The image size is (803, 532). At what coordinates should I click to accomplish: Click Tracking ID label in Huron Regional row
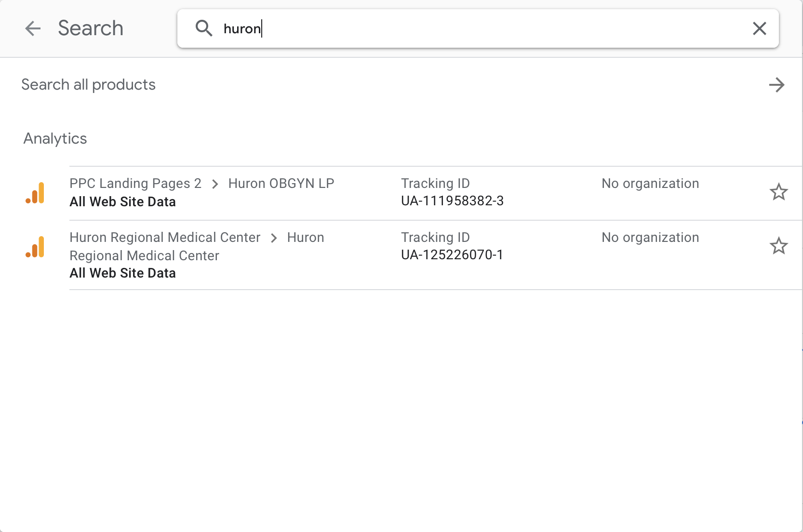coord(435,238)
